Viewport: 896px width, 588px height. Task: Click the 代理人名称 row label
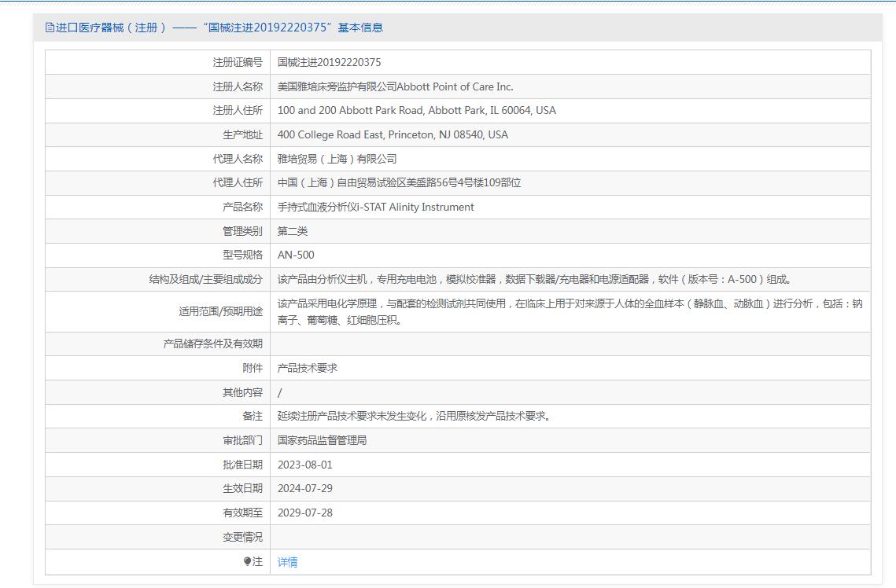pos(238,159)
